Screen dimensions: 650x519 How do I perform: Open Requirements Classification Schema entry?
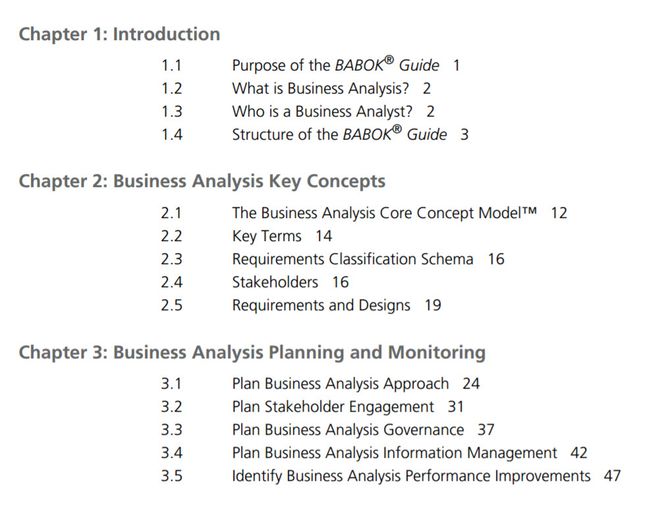[352, 259]
